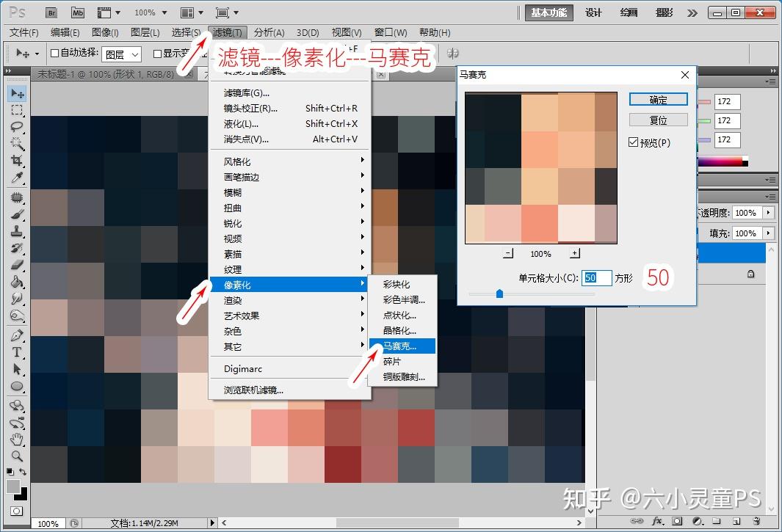Reset Mosaic settings with 复位 button
This screenshot has width=782, height=532.
657,120
